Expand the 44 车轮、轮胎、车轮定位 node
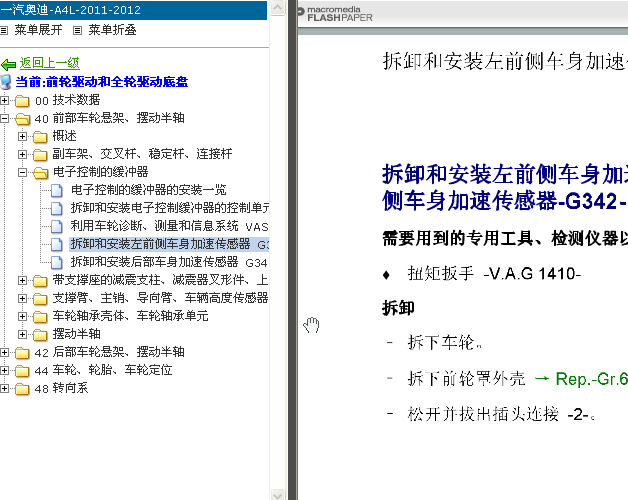This screenshot has height=500, width=628. click(x=4, y=371)
